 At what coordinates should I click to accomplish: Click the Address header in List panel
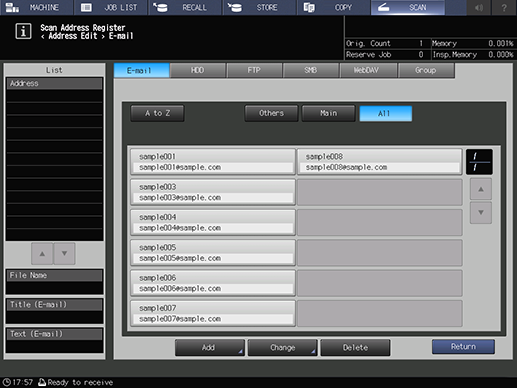pos(54,83)
